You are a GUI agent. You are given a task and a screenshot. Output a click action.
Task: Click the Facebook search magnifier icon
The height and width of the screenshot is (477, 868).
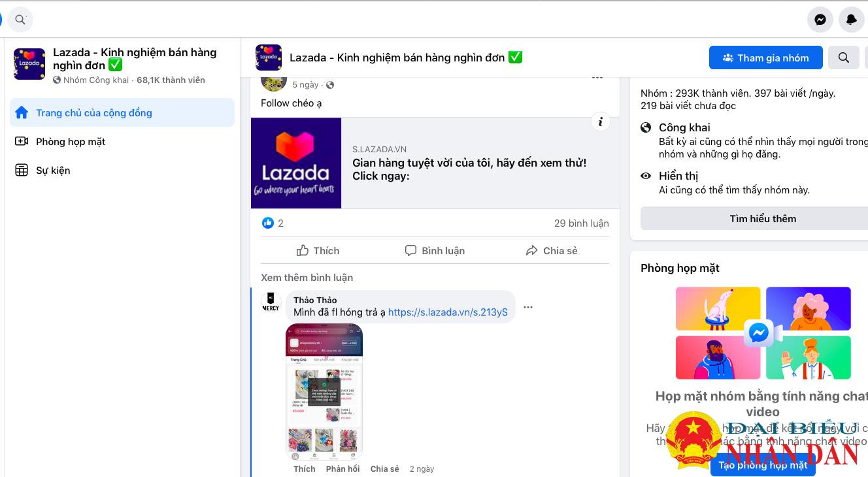pos(20,20)
